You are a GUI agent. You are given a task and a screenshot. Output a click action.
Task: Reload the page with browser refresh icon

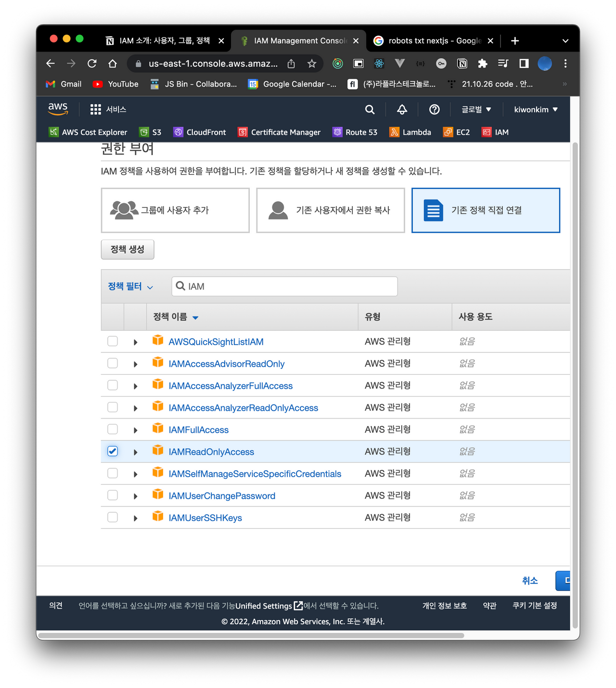coord(92,64)
